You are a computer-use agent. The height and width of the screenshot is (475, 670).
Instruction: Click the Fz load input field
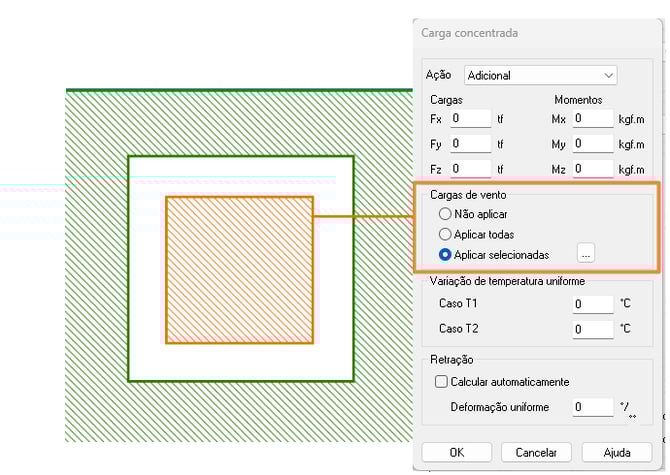pos(469,169)
